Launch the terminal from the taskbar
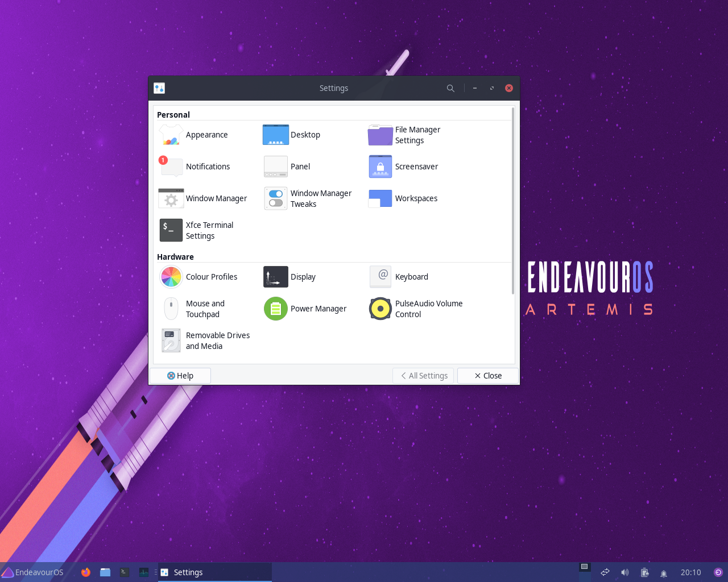Image resolution: width=728 pixels, height=582 pixels. pyautogui.click(x=125, y=572)
